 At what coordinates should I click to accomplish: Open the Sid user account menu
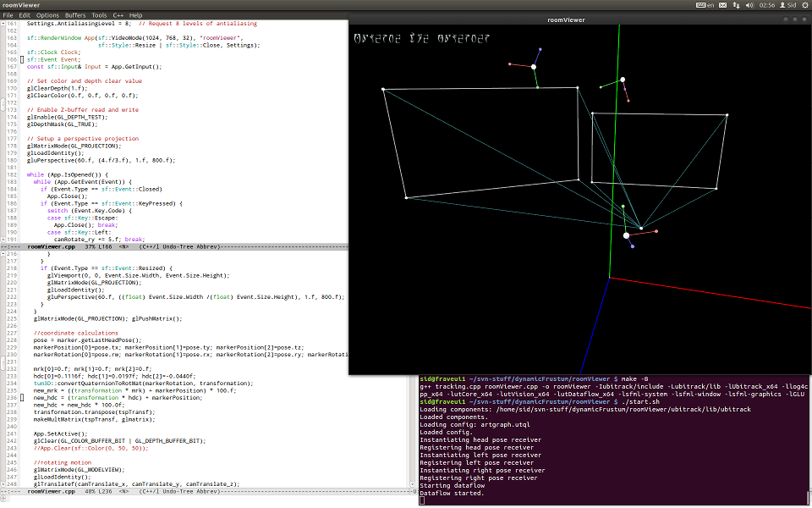click(787, 5)
